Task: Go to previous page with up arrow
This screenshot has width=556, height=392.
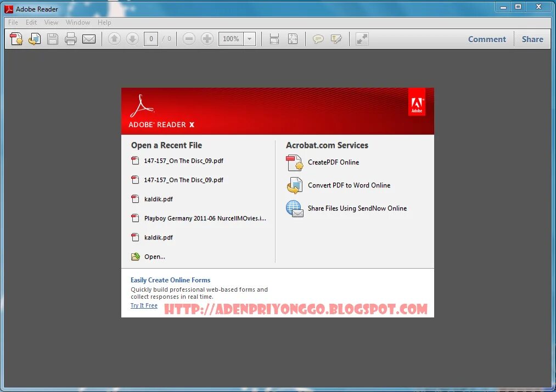Action: click(x=114, y=38)
